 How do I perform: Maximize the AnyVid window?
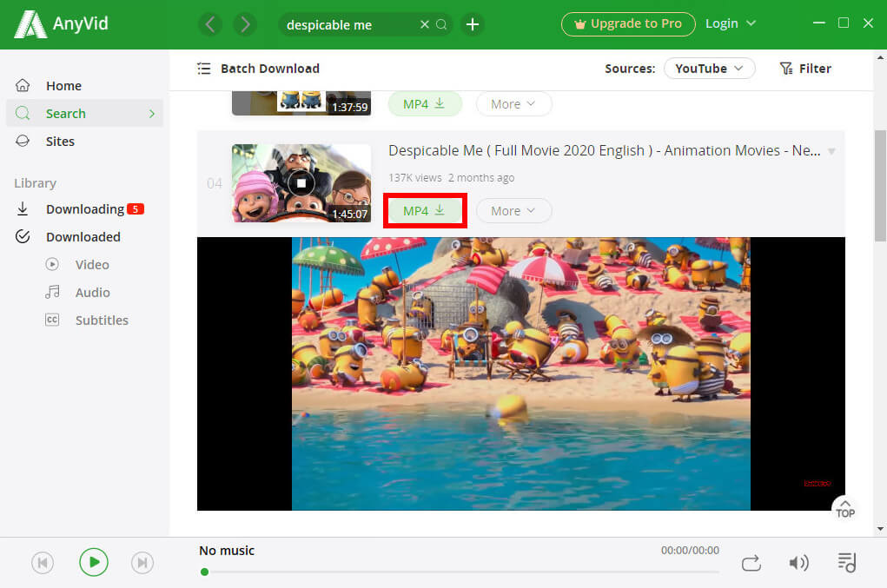click(844, 23)
